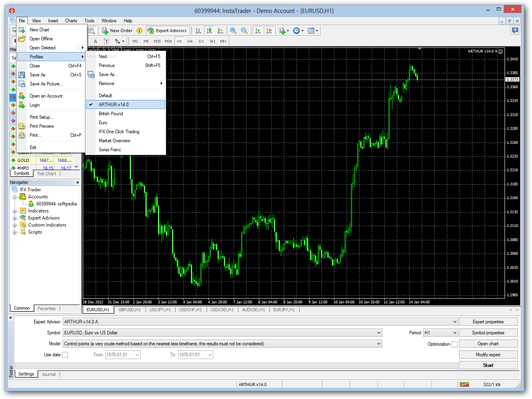
Task: Switch timeframe to M15
Action: point(157,41)
